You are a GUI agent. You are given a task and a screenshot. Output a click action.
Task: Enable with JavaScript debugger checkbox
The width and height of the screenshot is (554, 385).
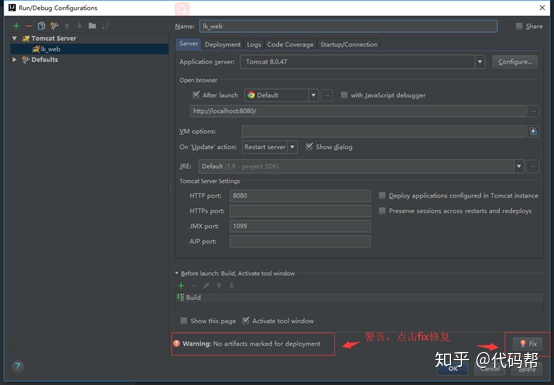(x=344, y=95)
